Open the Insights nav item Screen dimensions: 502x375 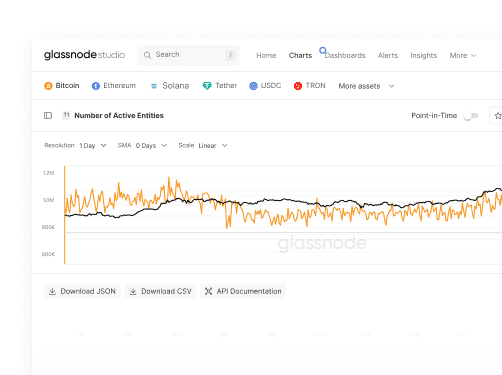point(423,55)
